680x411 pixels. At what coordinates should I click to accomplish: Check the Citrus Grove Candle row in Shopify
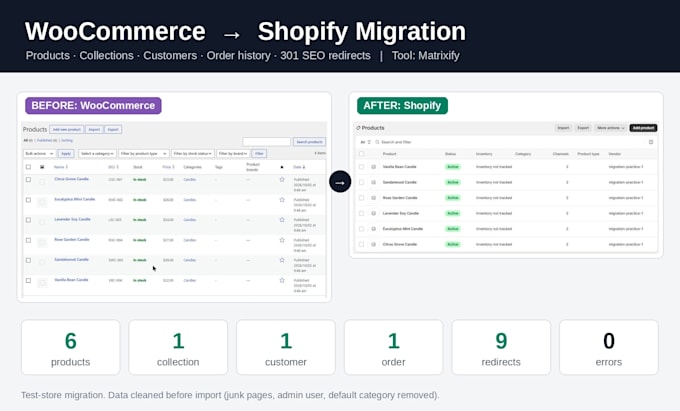(x=361, y=245)
